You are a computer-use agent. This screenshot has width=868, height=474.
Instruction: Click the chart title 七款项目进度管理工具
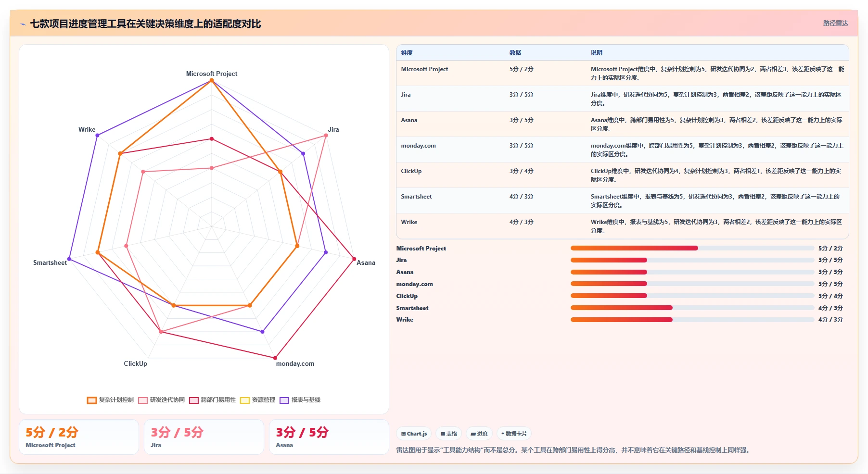pos(145,24)
